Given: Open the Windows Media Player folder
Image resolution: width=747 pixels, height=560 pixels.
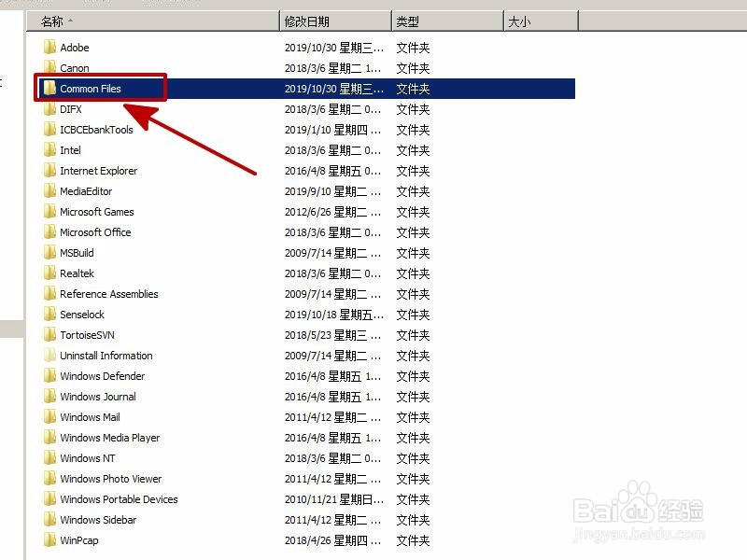Looking at the screenshot, I should (108, 438).
